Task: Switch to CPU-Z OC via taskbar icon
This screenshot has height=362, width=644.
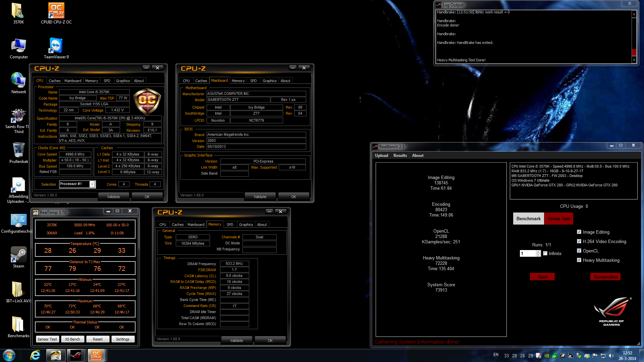Action: click(x=96, y=355)
